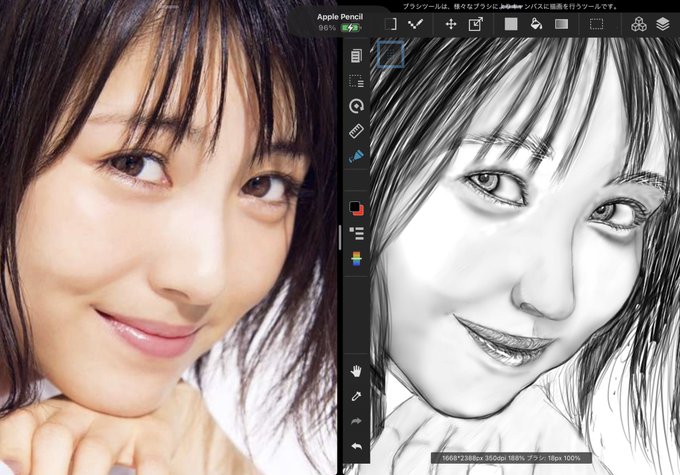Screen dimensions: 680x475
Task: Tap the Undo arrow
Action: [356, 446]
